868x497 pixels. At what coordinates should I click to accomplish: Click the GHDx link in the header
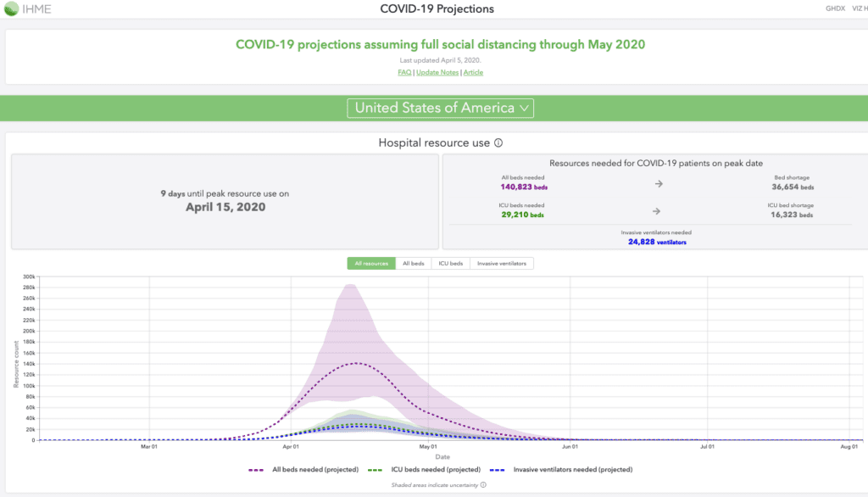[x=835, y=9]
